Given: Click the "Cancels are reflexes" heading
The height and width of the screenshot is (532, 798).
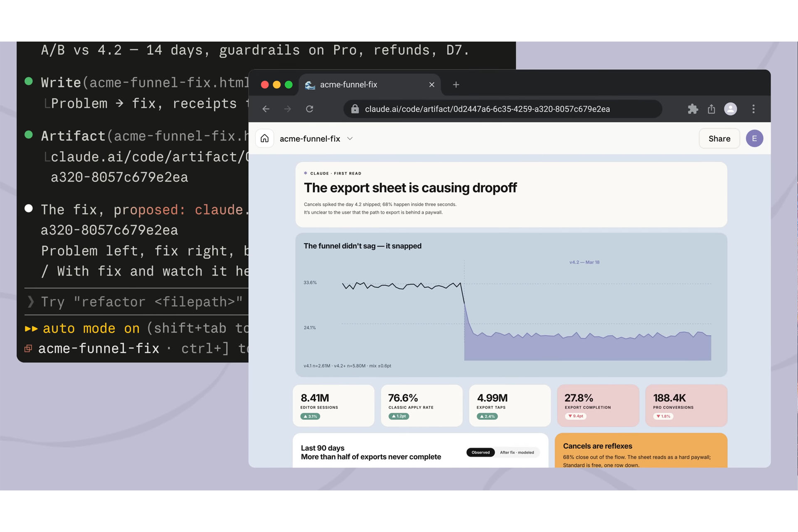Looking at the screenshot, I should (x=598, y=446).
